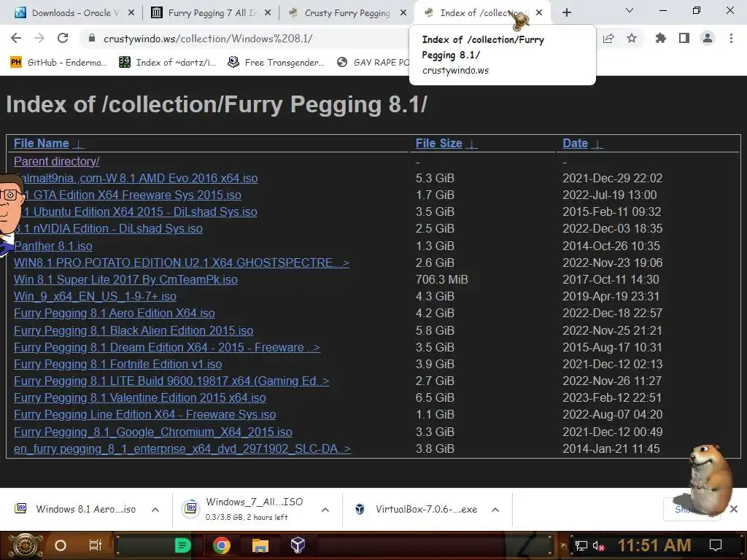Open the Fortnite Edition v1.iso link
747x560 pixels.
click(x=117, y=365)
